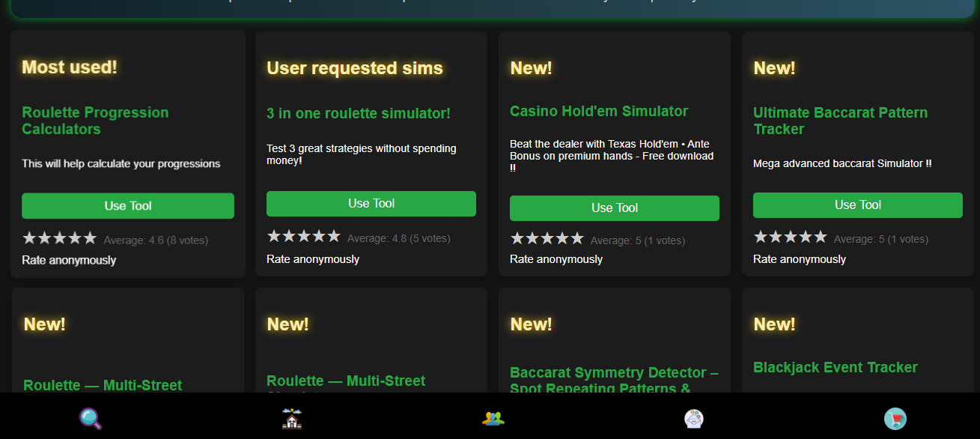Select the Ultimate Baccarat Pattern Tracker title

(x=840, y=121)
